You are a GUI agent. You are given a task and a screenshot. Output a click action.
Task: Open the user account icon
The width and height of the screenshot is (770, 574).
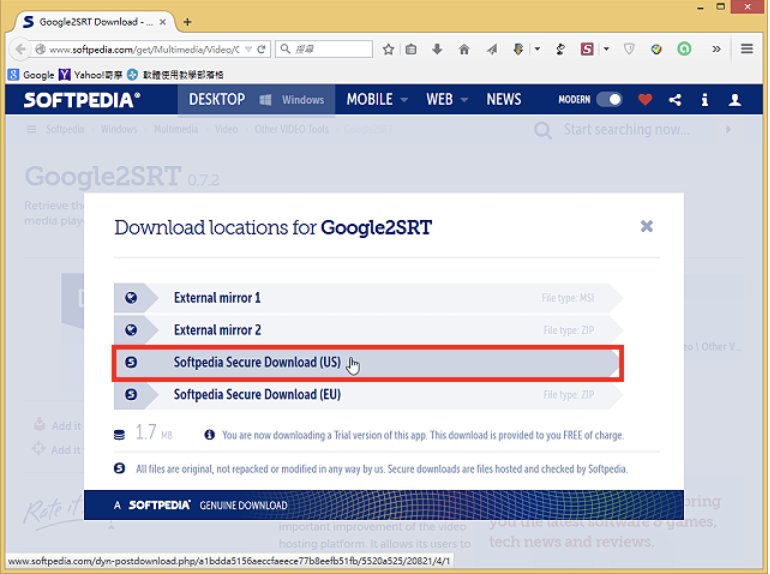click(x=735, y=100)
